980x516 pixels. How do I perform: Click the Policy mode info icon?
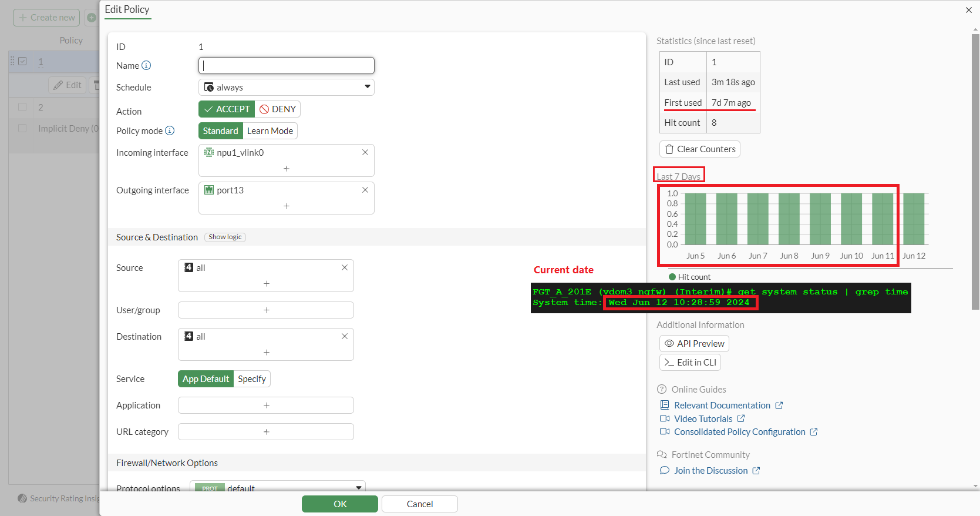(x=170, y=130)
